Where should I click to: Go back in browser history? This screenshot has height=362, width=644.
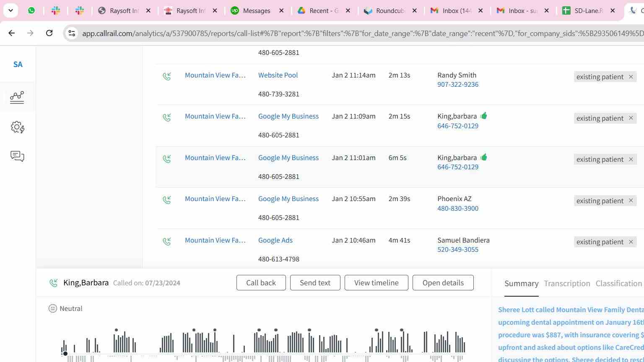(11, 33)
